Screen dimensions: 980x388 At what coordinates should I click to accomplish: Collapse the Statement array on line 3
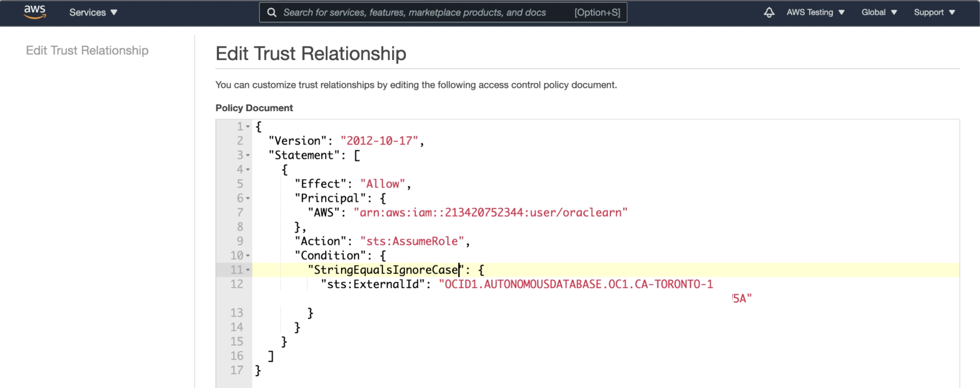point(248,156)
